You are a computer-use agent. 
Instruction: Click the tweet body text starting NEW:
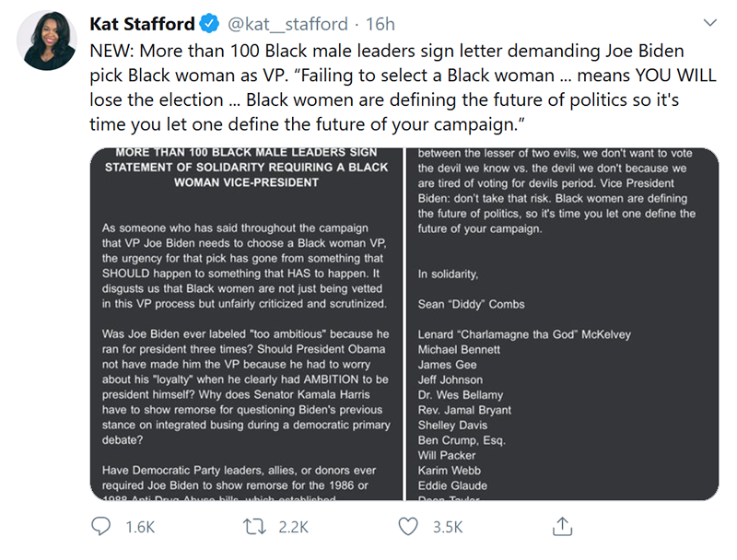pos(403,87)
